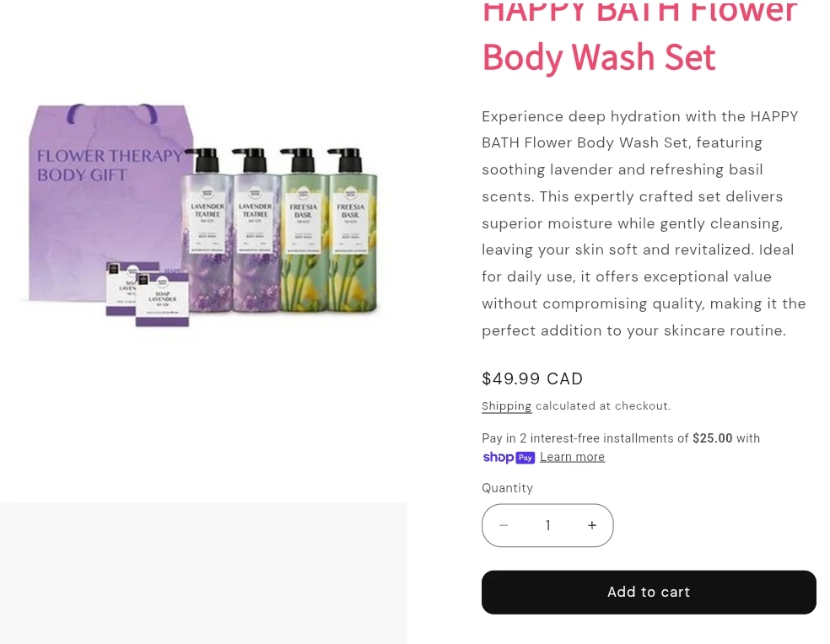
Task: Click the Quantity label
Action: click(507, 488)
